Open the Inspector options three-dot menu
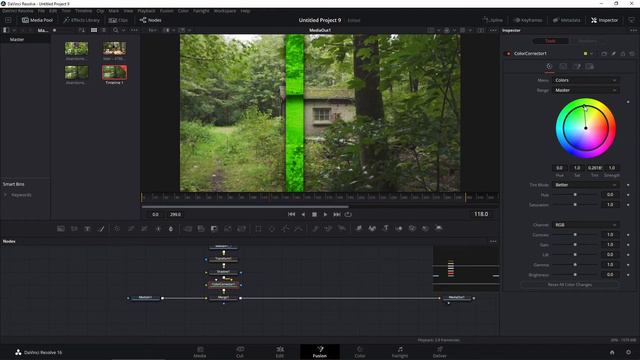 [x=633, y=30]
